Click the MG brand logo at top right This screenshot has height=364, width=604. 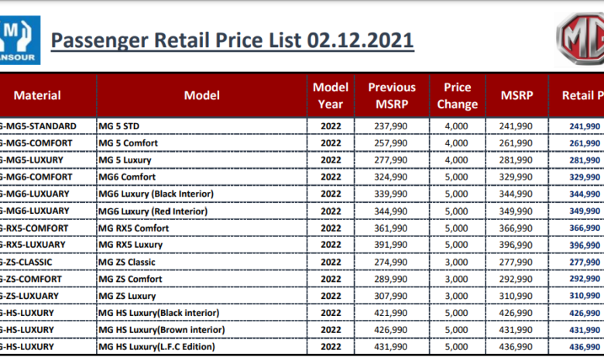click(x=581, y=40)
